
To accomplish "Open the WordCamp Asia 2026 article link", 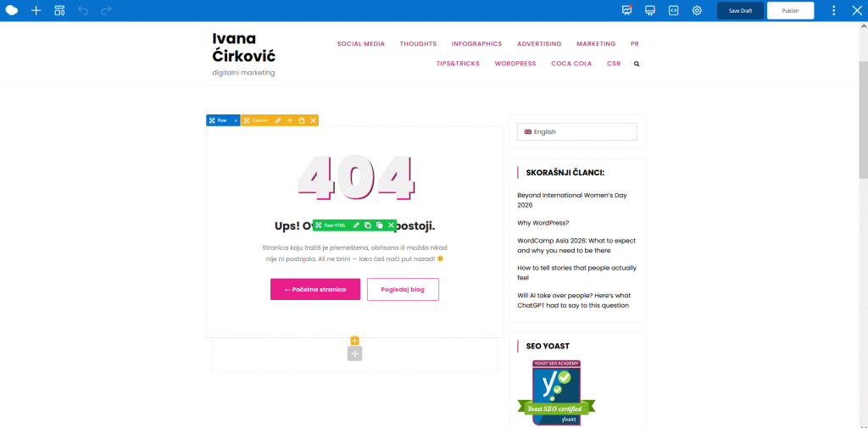I will [x=576, y=246].
